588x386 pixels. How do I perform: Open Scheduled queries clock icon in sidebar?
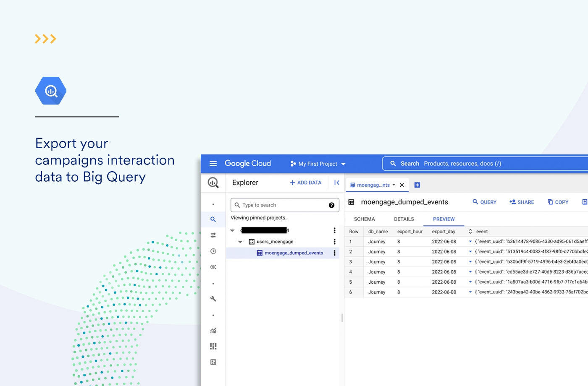pyautogui.click(x=213, y=251)
